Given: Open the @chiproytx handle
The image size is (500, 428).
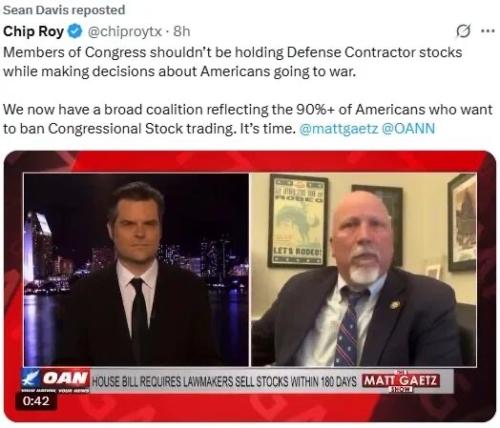Looking at the screenshot, I should (125, 31).
